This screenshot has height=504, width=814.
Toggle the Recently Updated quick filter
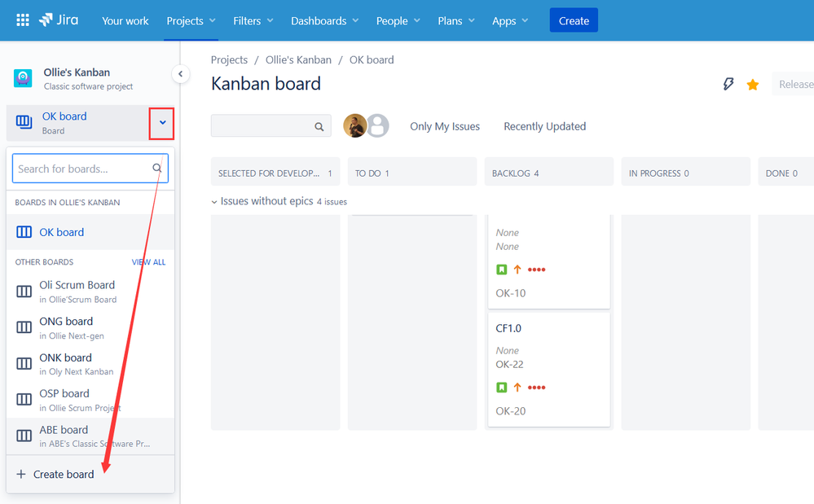pos(544,126)
